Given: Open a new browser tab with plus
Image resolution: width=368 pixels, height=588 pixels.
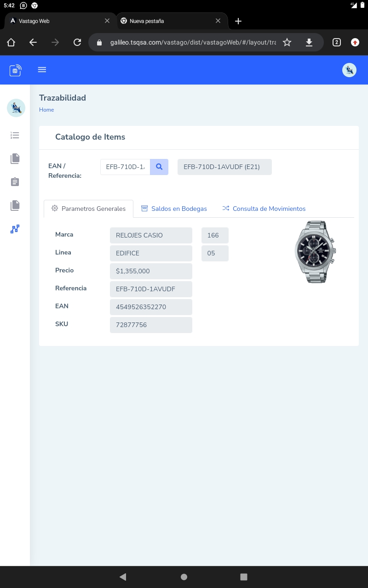Looking at the screenshot, I should click(x=238, y=21).
